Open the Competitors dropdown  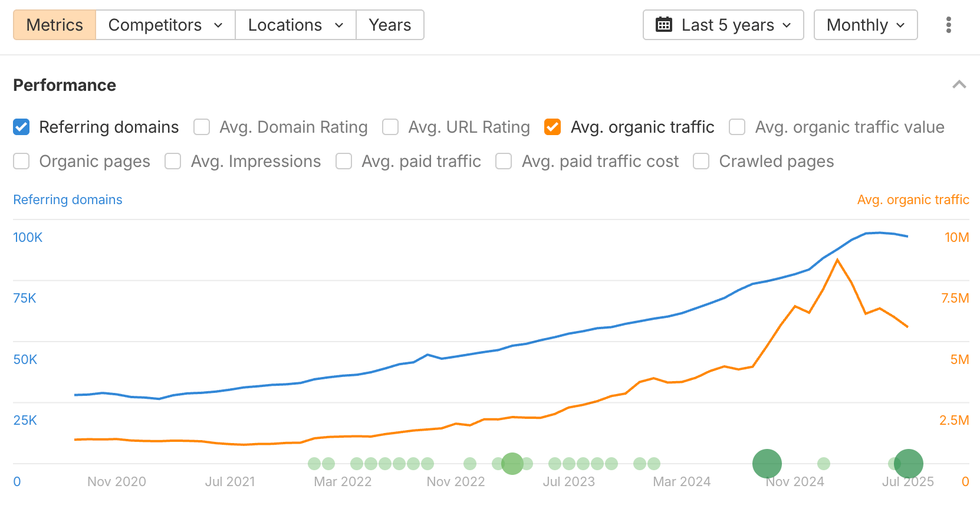click(165, 25)
